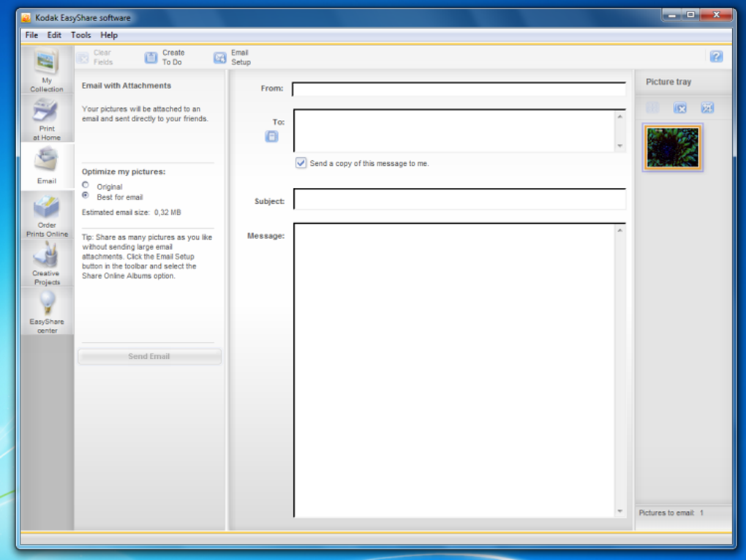Open the My Collection section

pyautogui.click(x=47, y=69)
